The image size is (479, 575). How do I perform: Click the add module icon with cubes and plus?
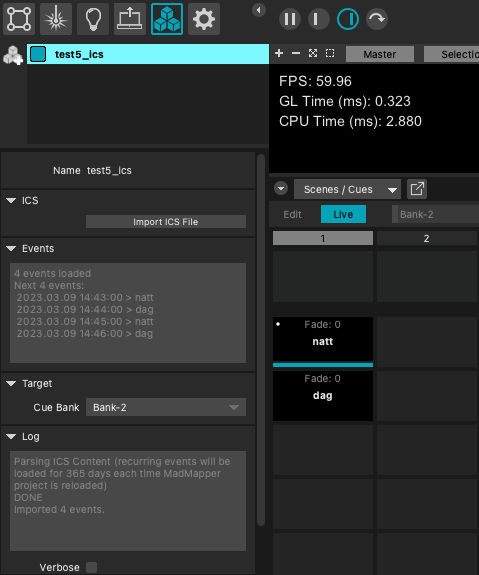[13, 55]
